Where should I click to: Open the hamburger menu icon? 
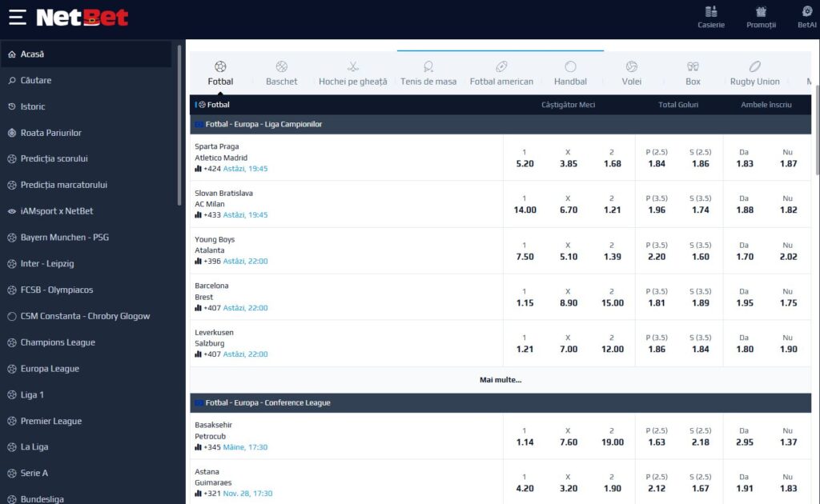tap(18, 17)
